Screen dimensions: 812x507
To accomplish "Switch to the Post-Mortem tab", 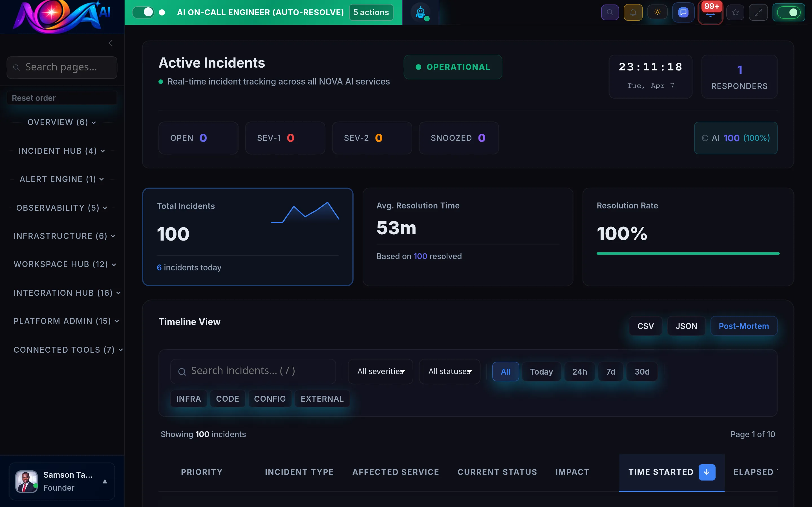I will (743, 326).
